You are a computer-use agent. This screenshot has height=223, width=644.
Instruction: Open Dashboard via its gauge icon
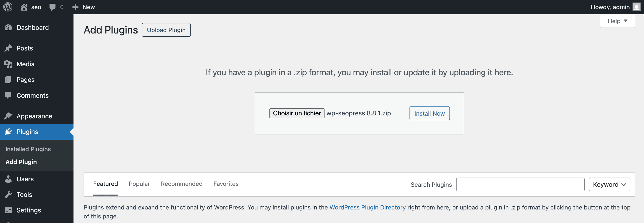(8, 28)
